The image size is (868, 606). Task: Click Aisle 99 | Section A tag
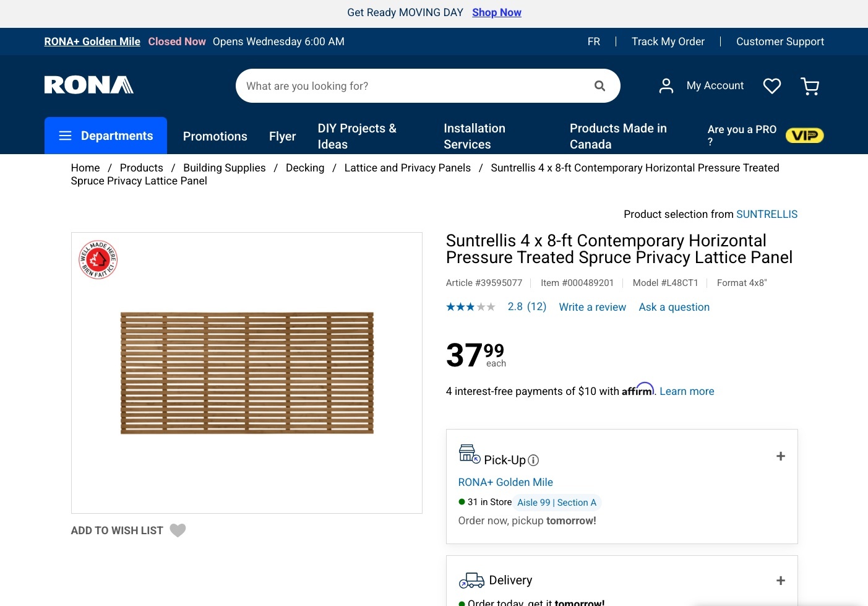click(557, 503)
